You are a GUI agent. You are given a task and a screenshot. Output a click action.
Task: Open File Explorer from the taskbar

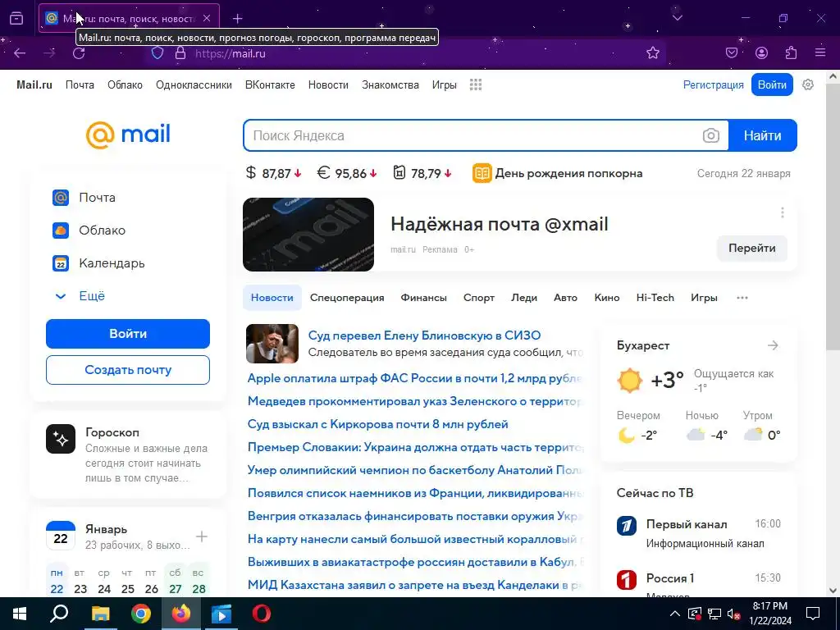[x=100, y=614]
